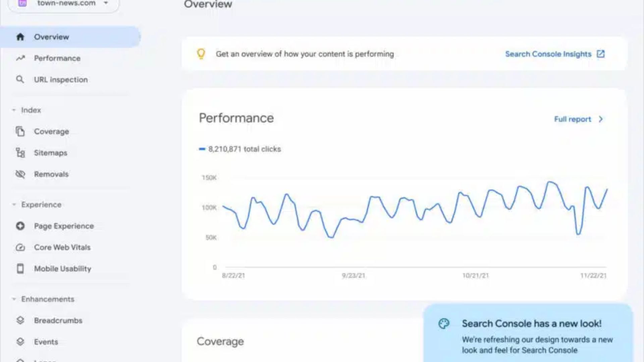Click the gauge icon beside Core Web Vitals

pos(20,247)
